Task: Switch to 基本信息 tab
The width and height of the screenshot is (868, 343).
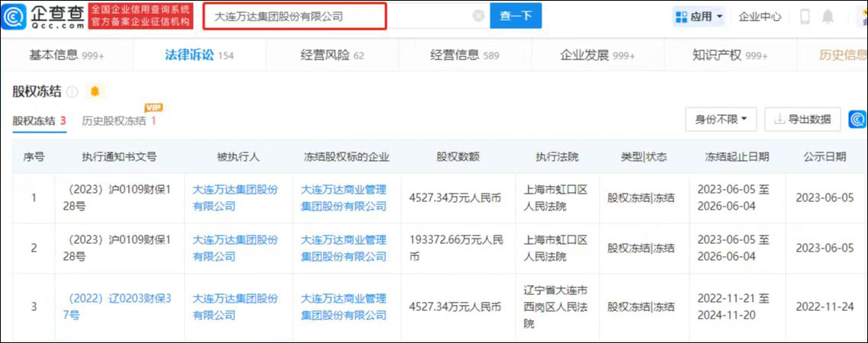Action: coord(66,55)
